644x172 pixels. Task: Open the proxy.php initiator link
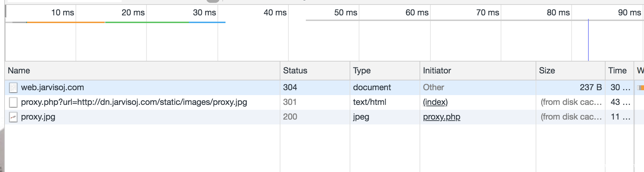[442, 117]
